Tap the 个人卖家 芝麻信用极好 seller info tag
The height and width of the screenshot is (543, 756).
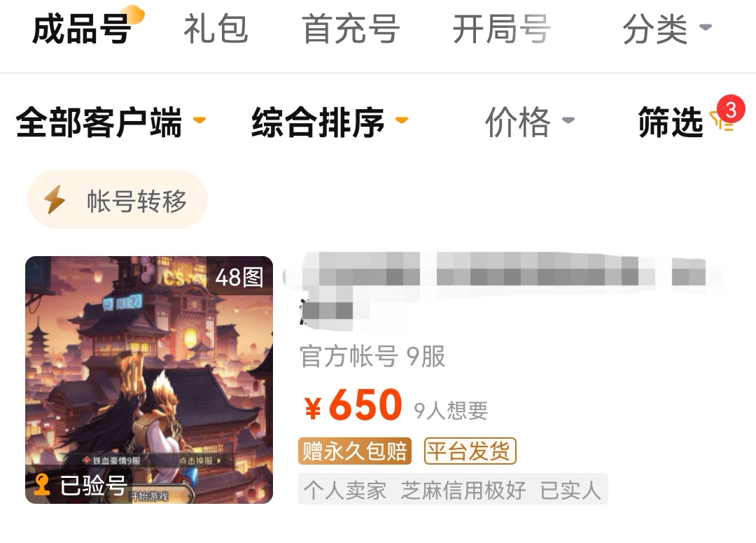[453, 490]
